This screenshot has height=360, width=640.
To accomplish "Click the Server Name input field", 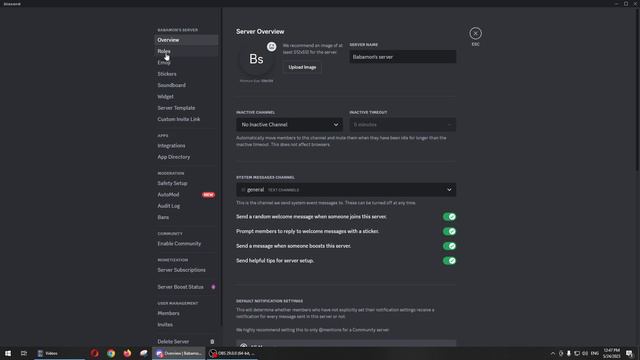I will 402,57.
